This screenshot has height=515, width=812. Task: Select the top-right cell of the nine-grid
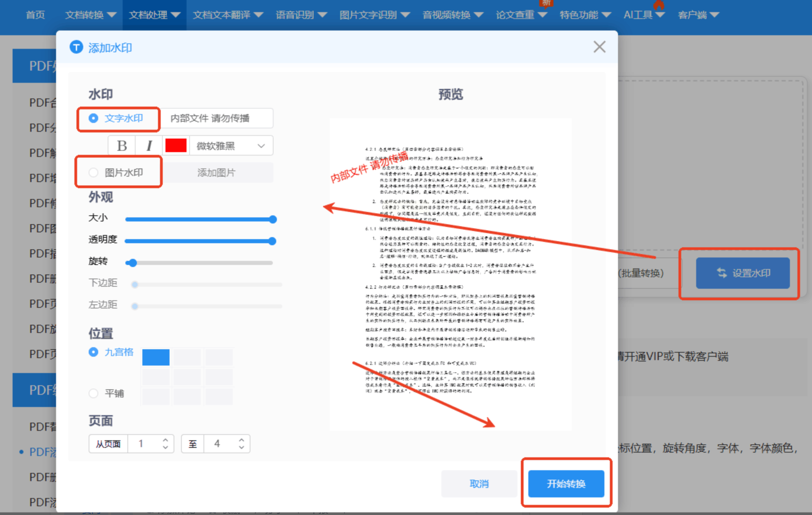point(219,357)
